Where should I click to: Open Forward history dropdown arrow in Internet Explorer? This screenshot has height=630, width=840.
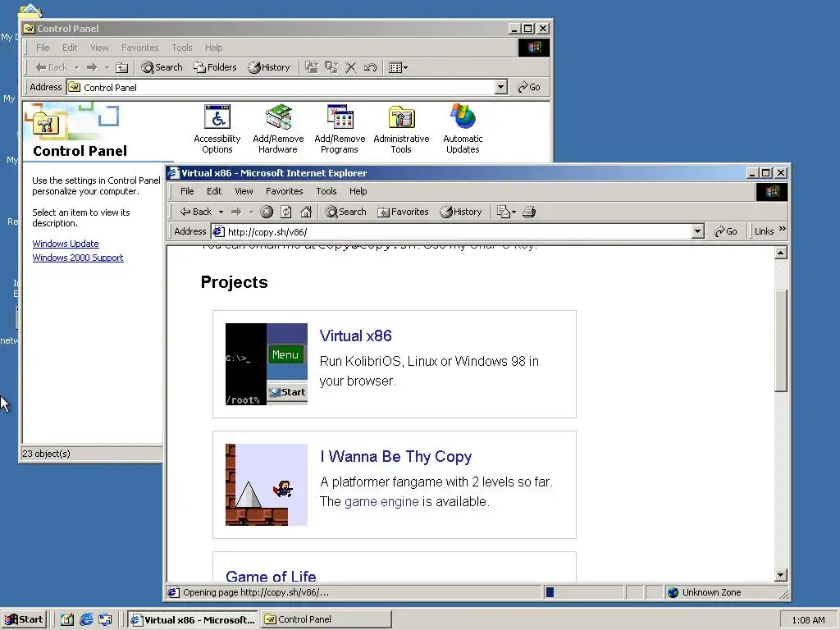click(251, 212)
